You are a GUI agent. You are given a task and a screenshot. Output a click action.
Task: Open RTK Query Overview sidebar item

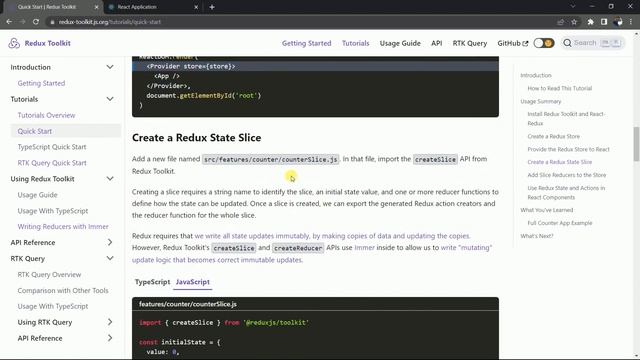coord(49,274)
